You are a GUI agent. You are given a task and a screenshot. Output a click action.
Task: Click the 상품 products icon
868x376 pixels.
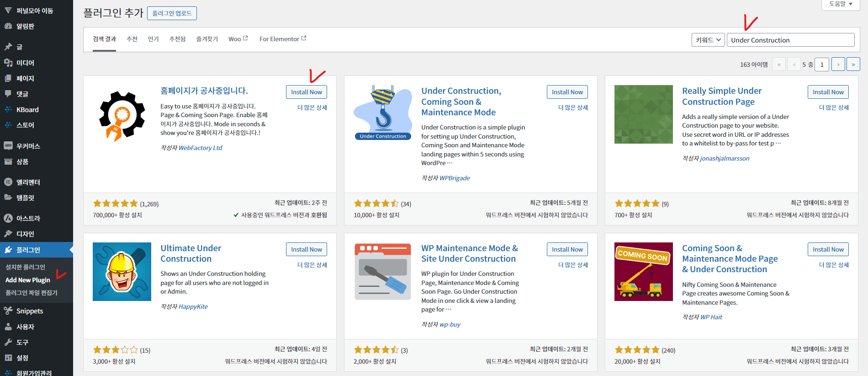tap(8, 161)
